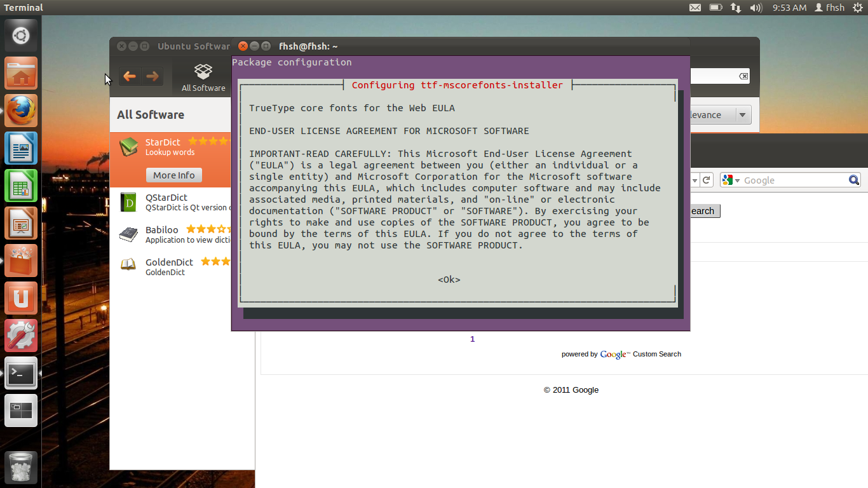The height and width of the screenshot is (488, 868).
Task: Click the Firefox search magnifier icon
Action: [x=854, y=180]
